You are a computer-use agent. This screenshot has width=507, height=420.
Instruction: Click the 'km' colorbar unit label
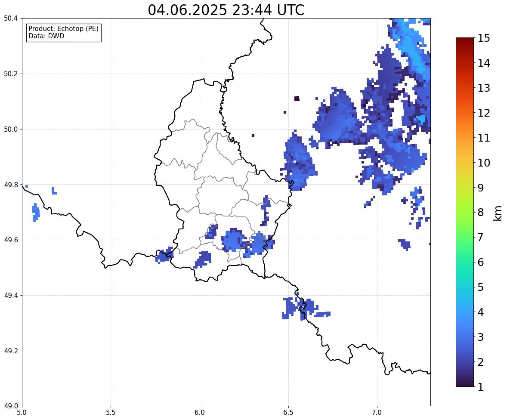click(498, 213)
